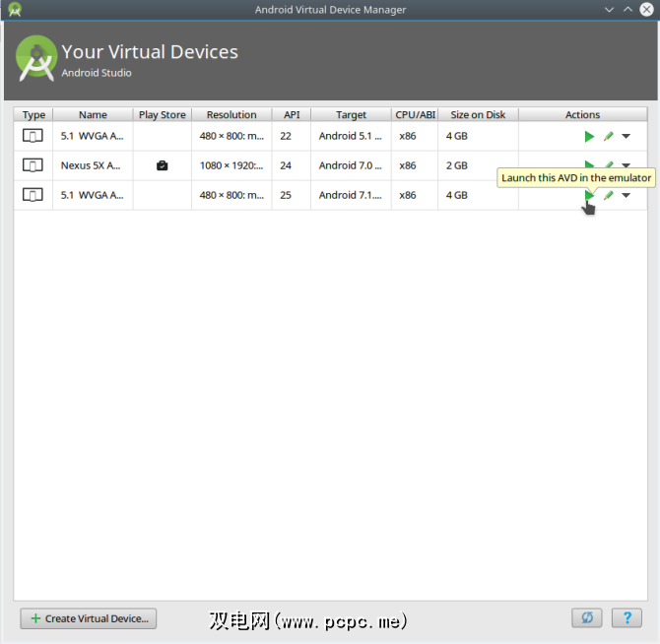Minimize window with the title bar down chevron

[609, 9]
